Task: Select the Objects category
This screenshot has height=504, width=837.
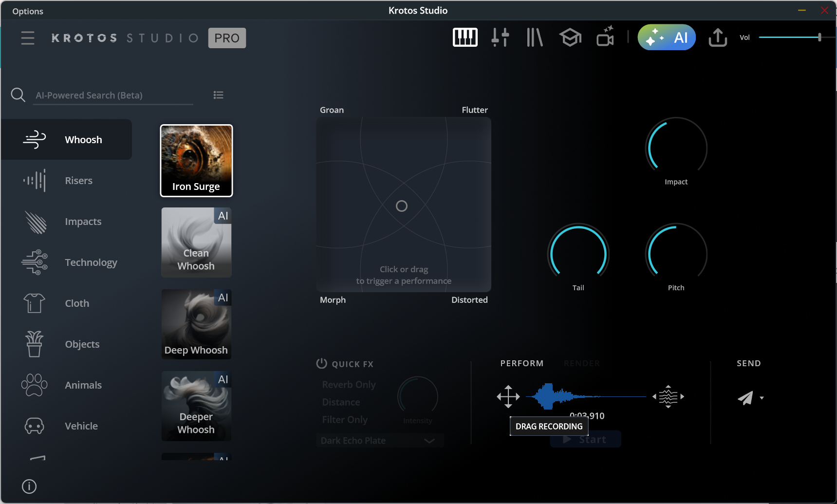Action: [67, 344]
